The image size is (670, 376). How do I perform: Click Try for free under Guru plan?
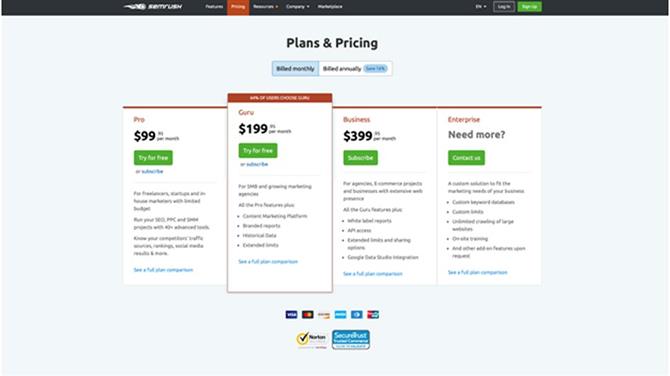pyautogui.click(x=258, y=150)
